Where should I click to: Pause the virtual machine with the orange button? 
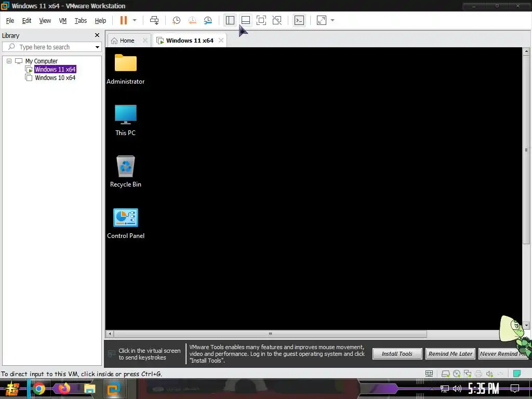[124, 20]
